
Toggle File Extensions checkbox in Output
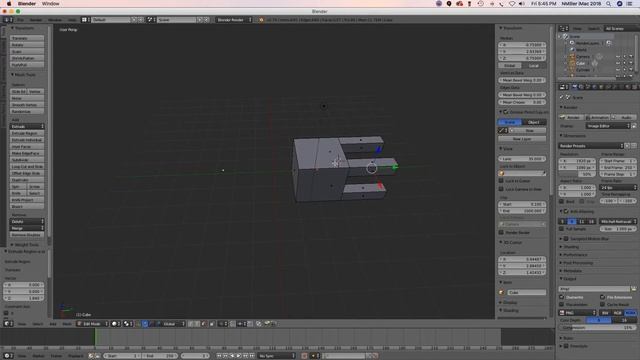(x=602, y=297)
